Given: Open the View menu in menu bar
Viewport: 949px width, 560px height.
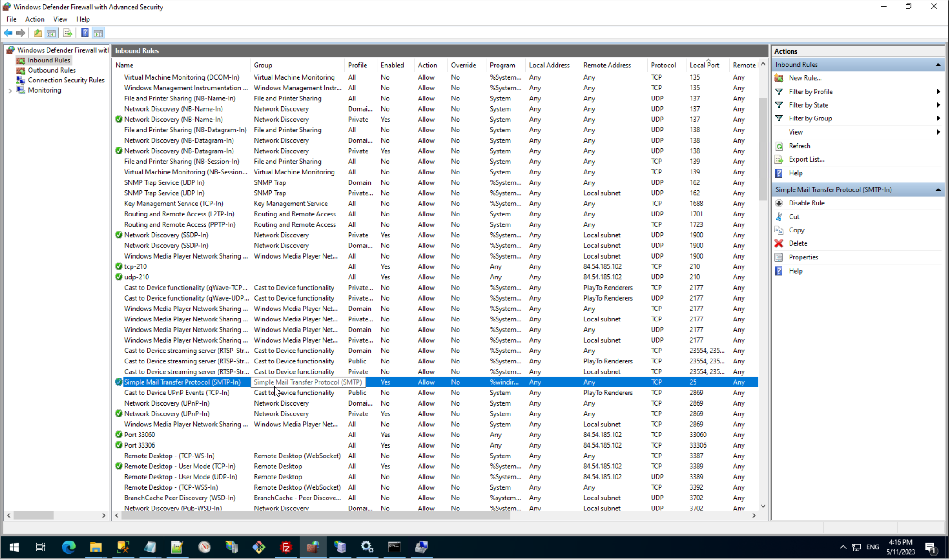Looking at the screenshot, I should point(60,19).
